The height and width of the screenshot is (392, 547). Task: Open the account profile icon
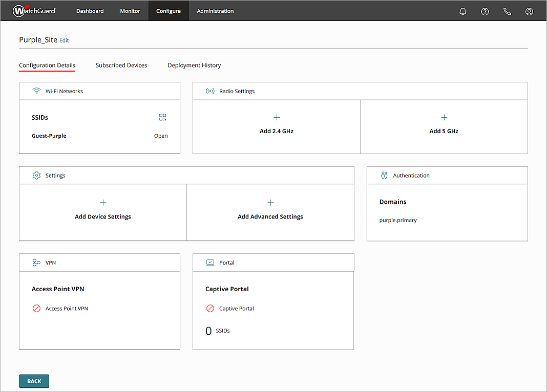[529, 11]
